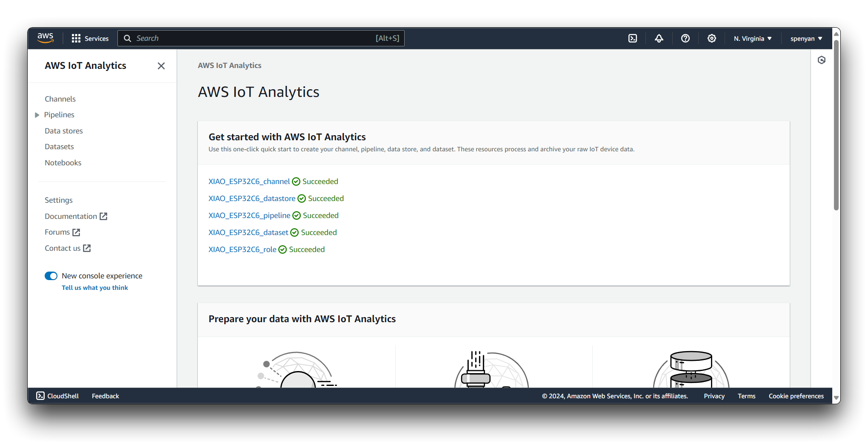Click the scrollbar down arrow

point(836,398)
